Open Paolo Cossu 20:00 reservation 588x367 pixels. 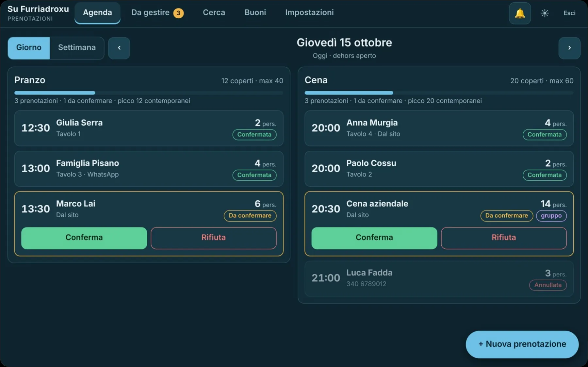tap(439, 169)
